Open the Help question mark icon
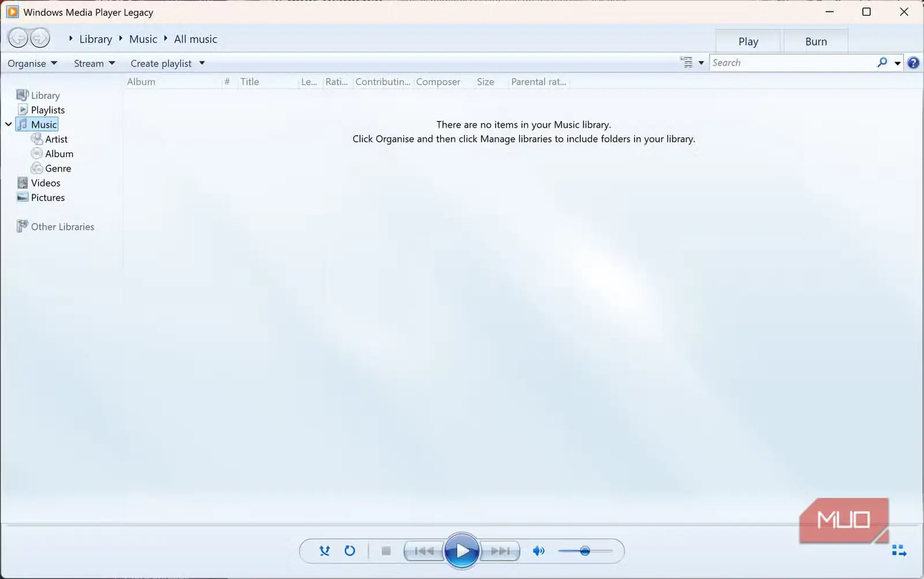The width and height of the screenshot is (924, 579). click(x=913, y=63)
